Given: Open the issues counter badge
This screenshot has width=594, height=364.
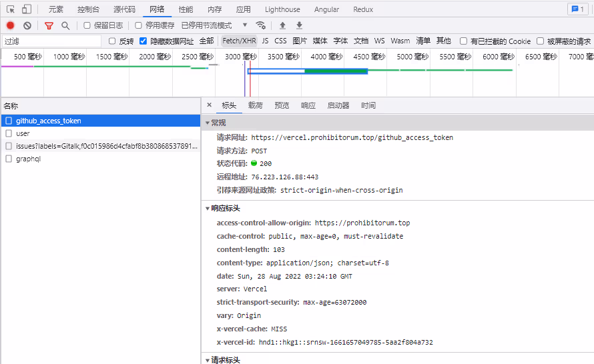Looking at the screenshot, I should click(578, 9).
